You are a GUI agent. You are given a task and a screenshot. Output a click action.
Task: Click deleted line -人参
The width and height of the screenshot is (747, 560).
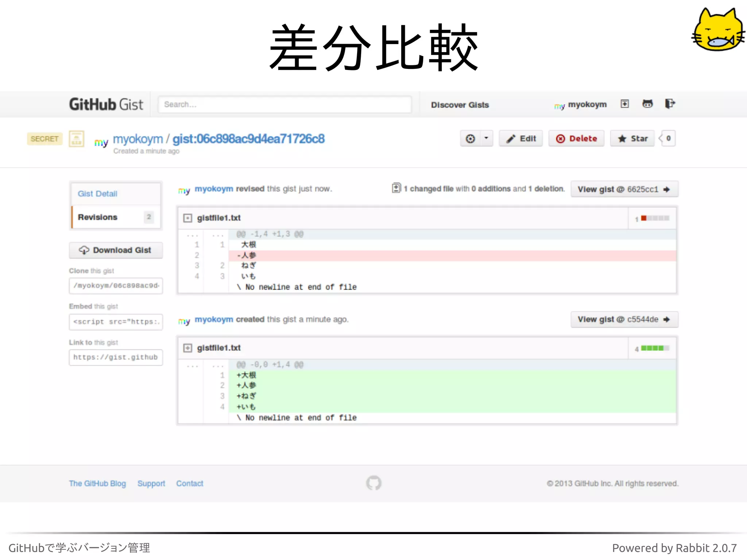[x=452, y=256]
